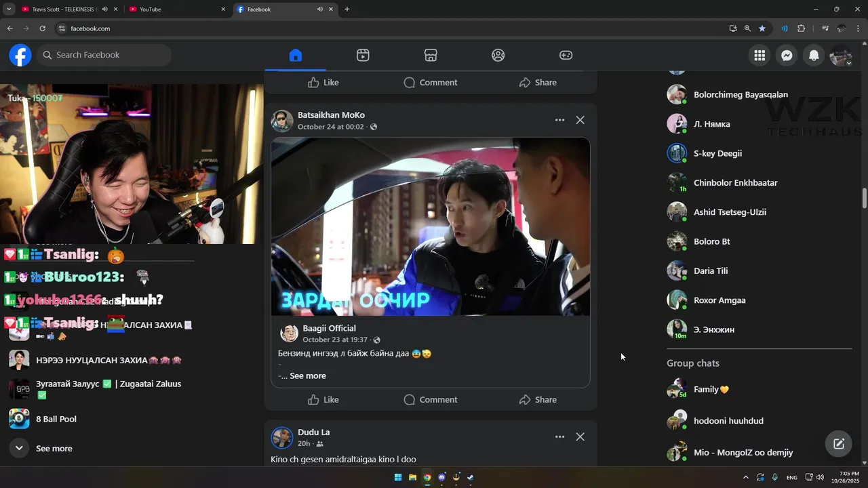Image resolution: width=868 pixels, height=488 pixels.
Task: Open the Zugaatai Zaluus shortcut
Action: pyautogui.click(x=108, y=389)
